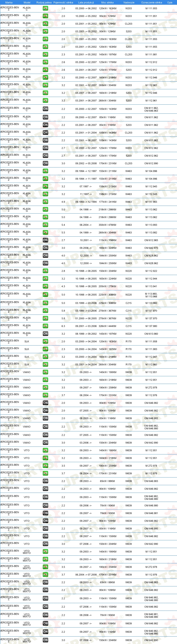Click the Moc silnika column header
This screenshot has width=177, height=644.
(x=108, y=2)
